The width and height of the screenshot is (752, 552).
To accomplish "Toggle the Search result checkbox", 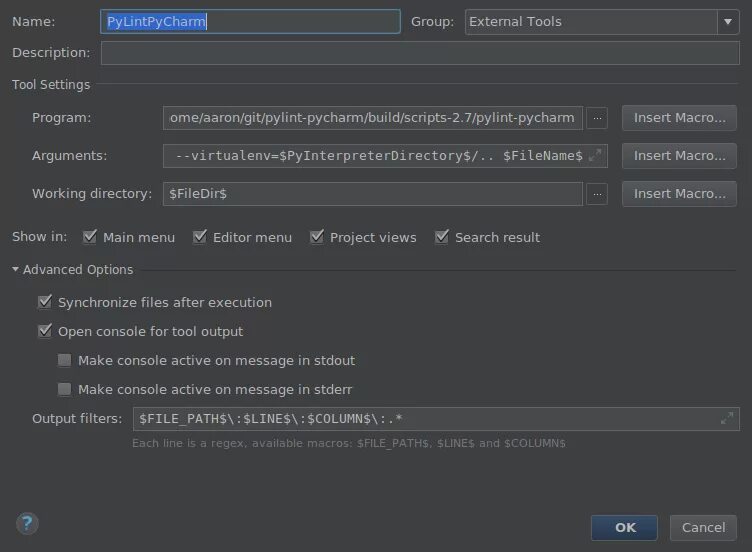I will pos(442,237).
